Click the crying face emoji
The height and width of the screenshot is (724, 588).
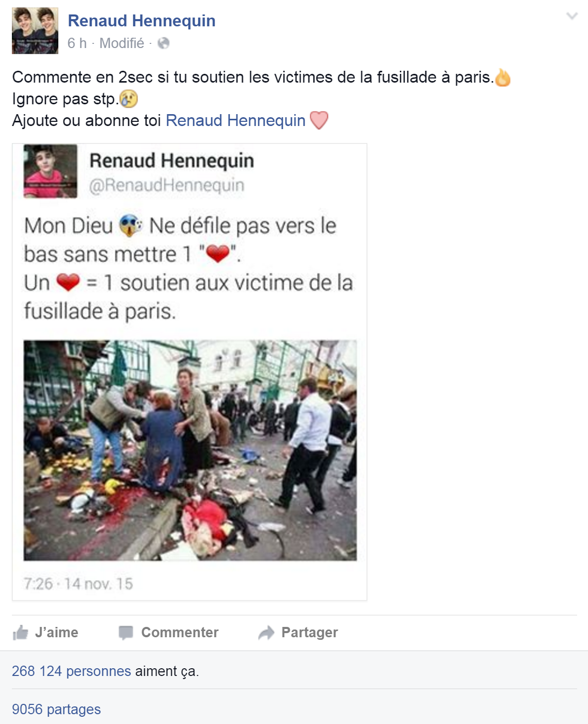tap(129, 99)
